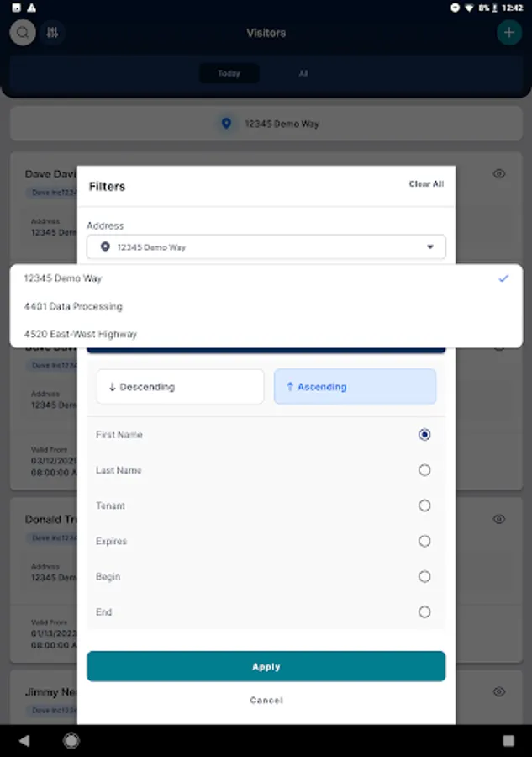Collapse the Address dropdown arrow
The image size is (532, 757).
pyautogui.click(x=430, y=247)
